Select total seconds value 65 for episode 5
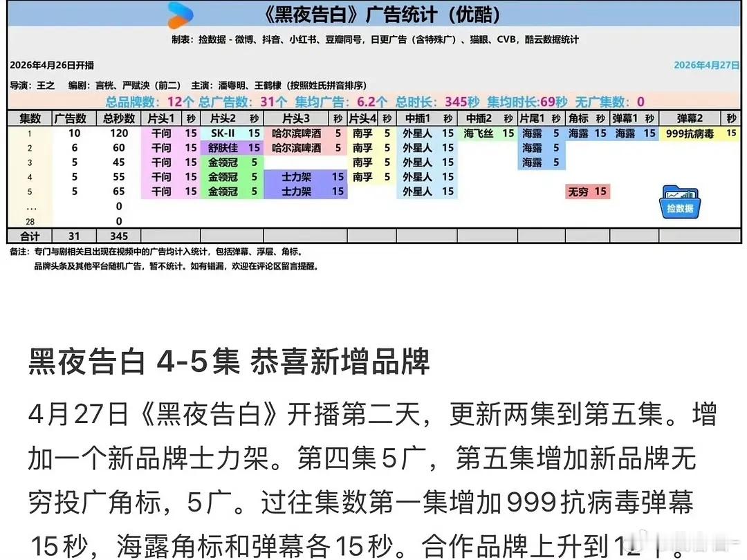The width and height of the screenshot is (747, 560). coord(119,192)
